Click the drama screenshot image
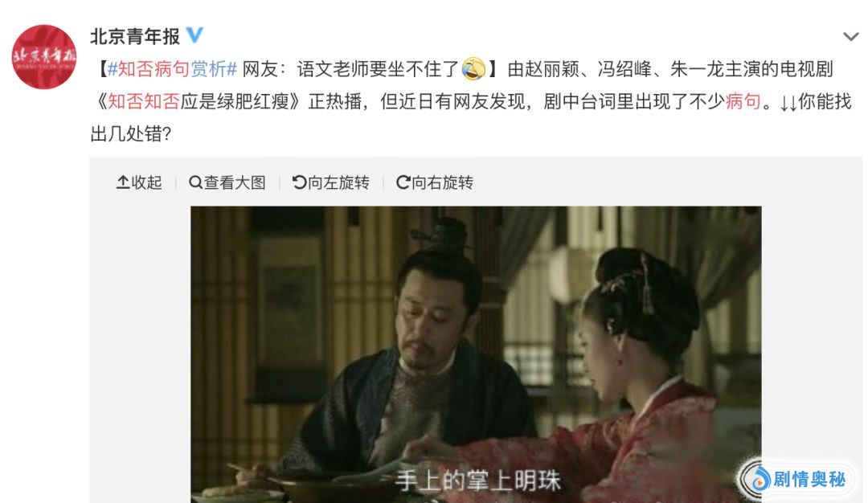 476,354
